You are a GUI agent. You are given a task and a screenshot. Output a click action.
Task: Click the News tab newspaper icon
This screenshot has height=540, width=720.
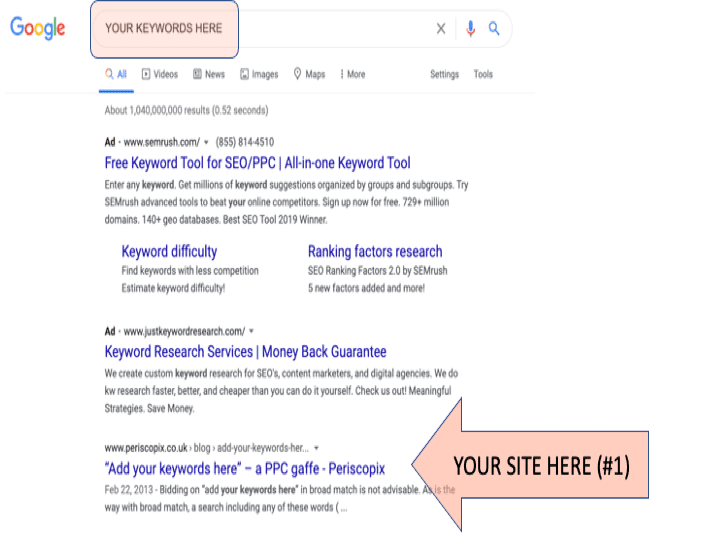tap(197, 74)
